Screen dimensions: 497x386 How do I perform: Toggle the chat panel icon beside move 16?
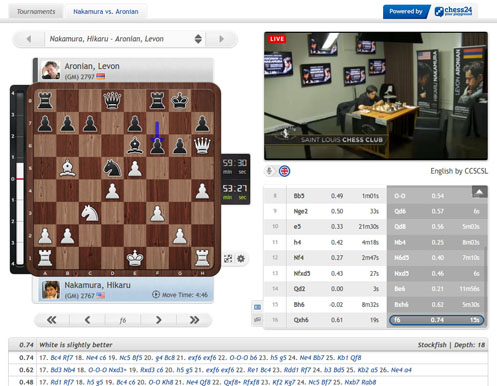click(257, 320)
